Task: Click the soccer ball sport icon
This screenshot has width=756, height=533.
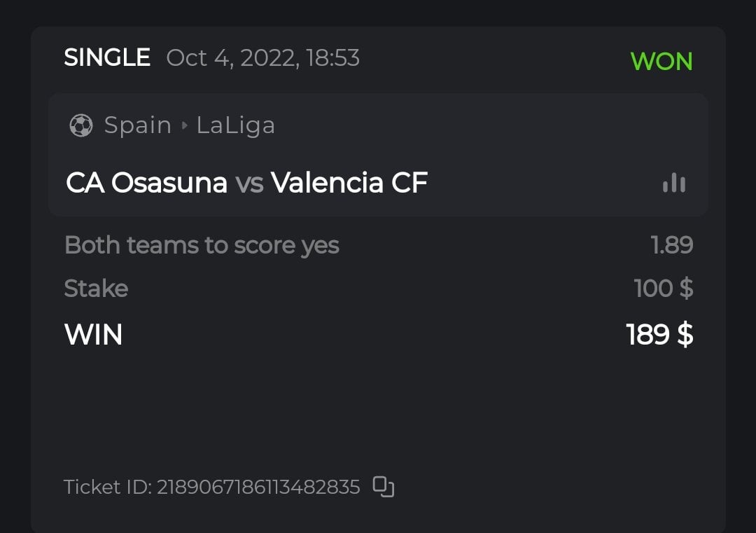Action: [81, 125]
